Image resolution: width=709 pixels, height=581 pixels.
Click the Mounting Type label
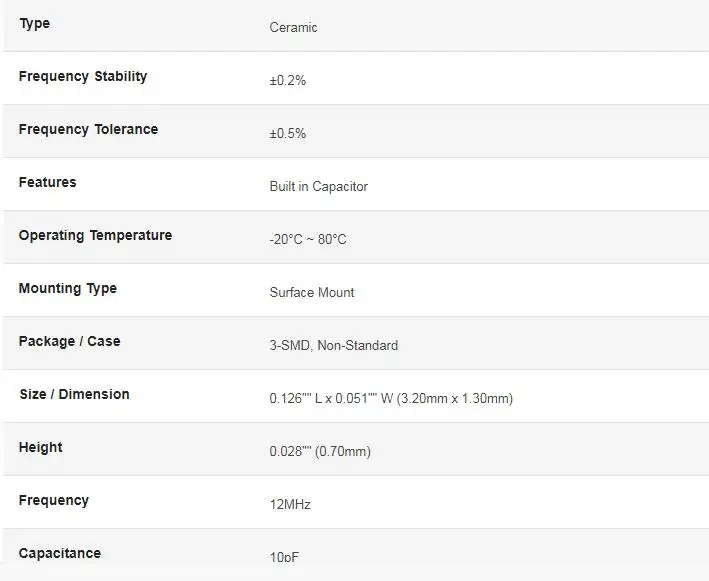coord(67,289)
